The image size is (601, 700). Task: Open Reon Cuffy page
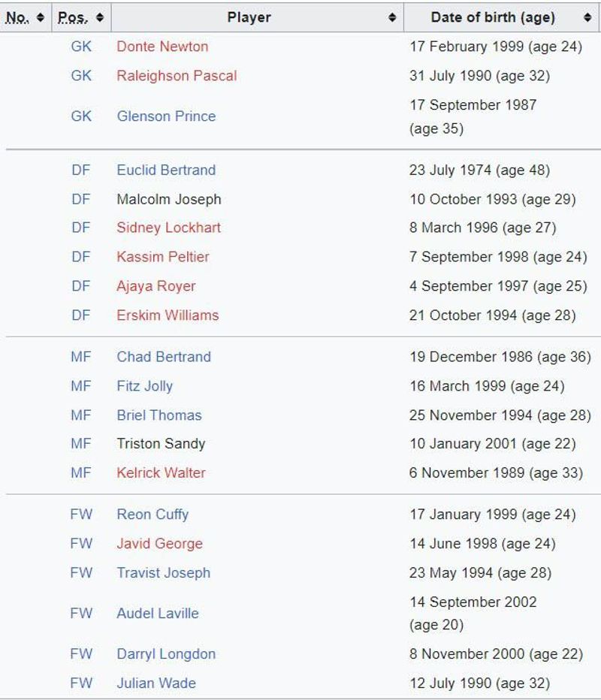tap(153, 514)
